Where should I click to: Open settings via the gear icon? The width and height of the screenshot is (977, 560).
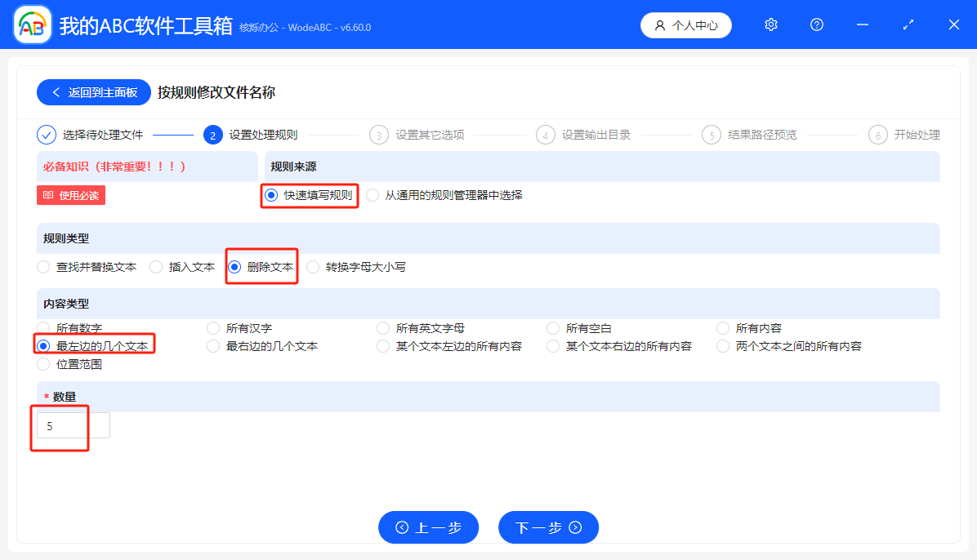[x=770, y=24]
